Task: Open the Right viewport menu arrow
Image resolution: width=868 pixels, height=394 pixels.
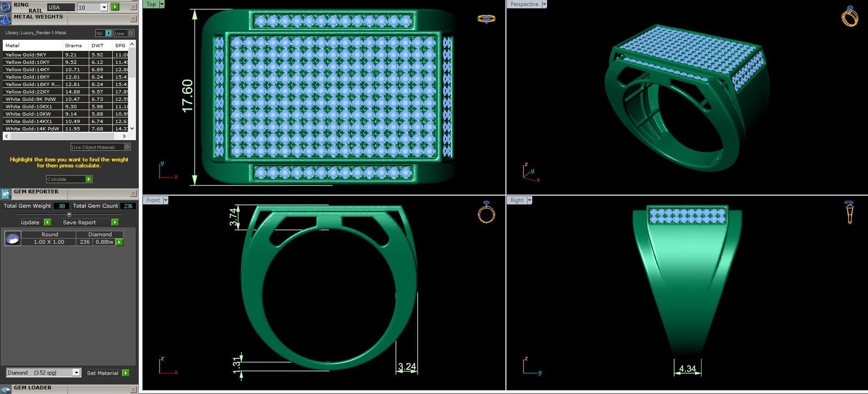Action: 529,200
